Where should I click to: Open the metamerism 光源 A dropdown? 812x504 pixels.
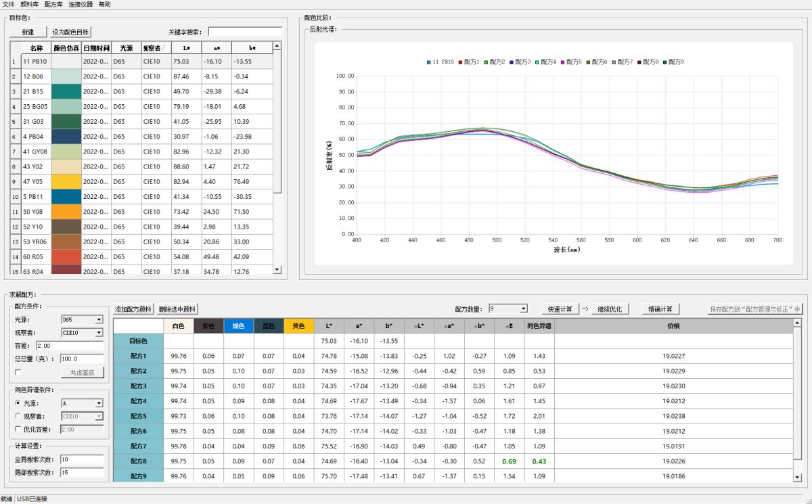(99, 403)
